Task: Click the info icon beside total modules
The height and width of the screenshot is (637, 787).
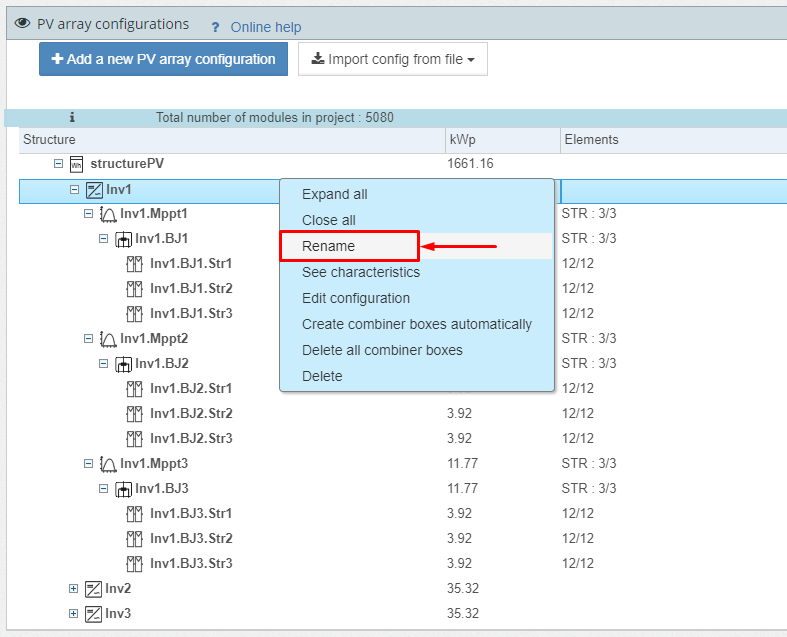Action: 72,117
